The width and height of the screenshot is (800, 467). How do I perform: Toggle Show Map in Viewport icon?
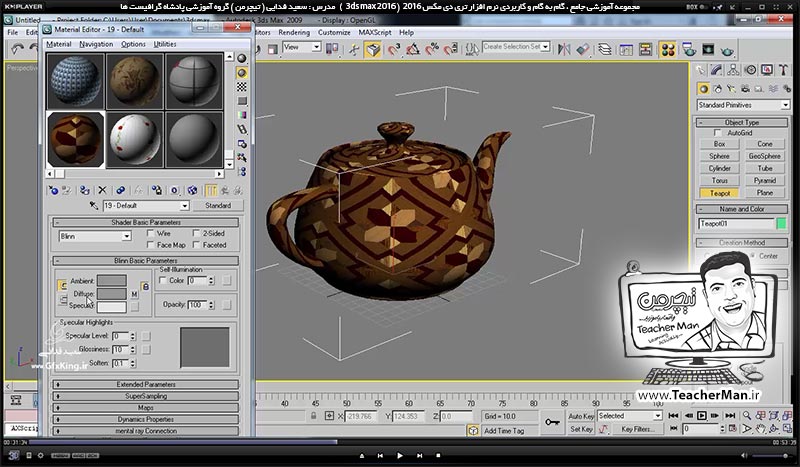(192, 190)
